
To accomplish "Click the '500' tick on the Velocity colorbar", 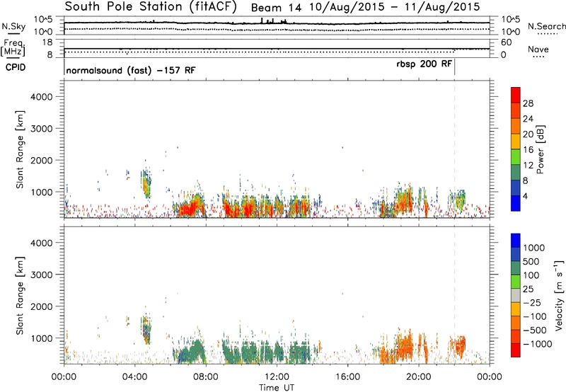I will click(x=533, y=261).
